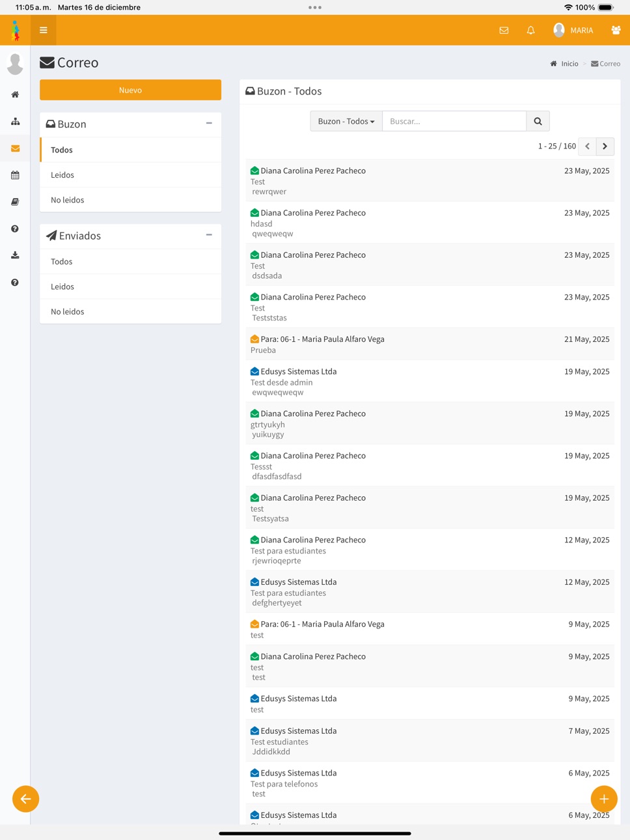Click the search magnifier button

point(538,121)
